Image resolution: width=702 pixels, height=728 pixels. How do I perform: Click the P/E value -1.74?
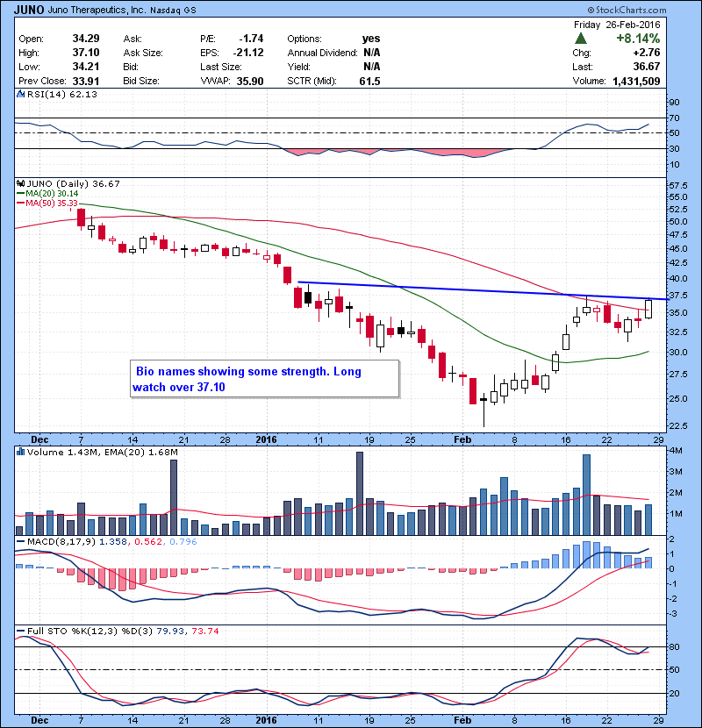251,38
